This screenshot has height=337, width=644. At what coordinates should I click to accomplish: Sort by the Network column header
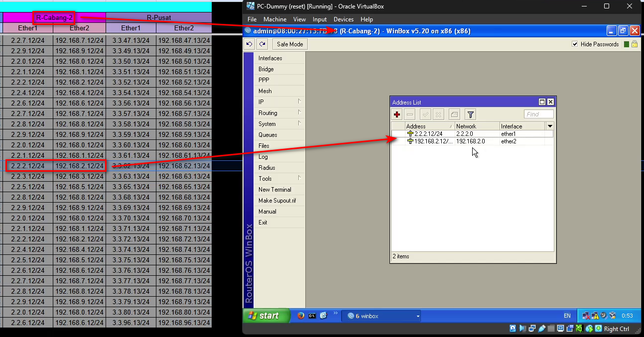coord(477,126)
